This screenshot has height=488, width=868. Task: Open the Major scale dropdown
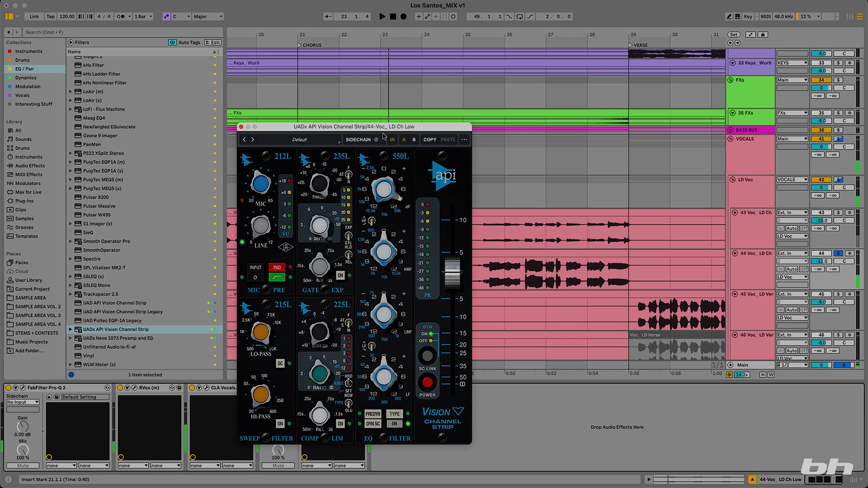click(208, 17)
